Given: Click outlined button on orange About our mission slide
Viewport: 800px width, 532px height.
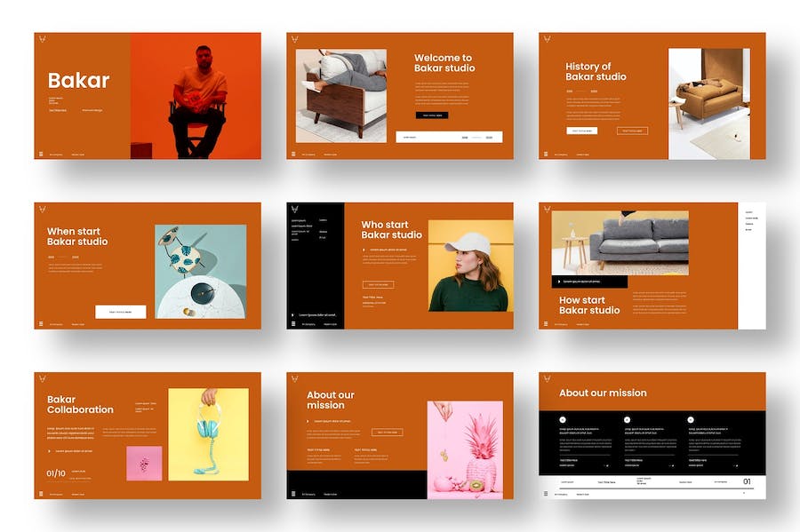Looking at the screenshot, I should (388, 433).
